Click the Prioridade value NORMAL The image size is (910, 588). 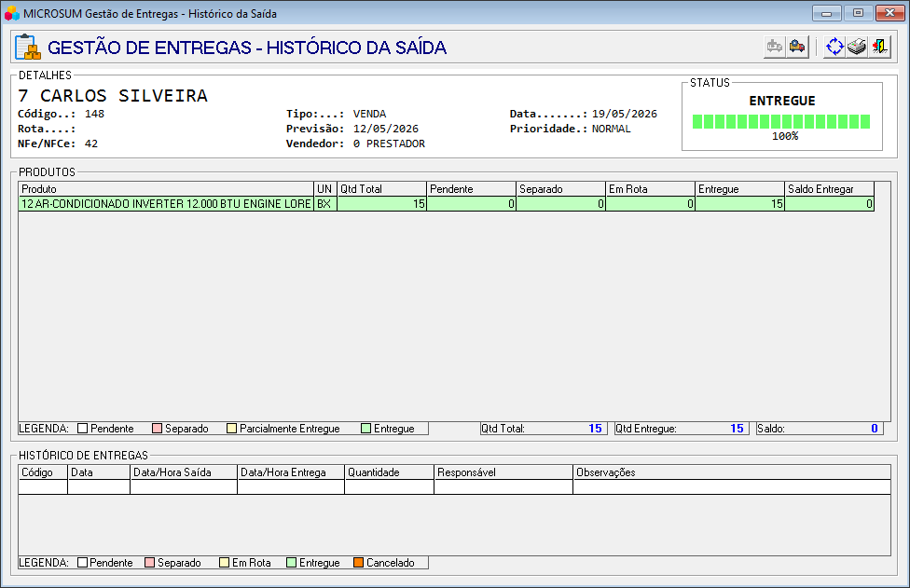[611, 129]
